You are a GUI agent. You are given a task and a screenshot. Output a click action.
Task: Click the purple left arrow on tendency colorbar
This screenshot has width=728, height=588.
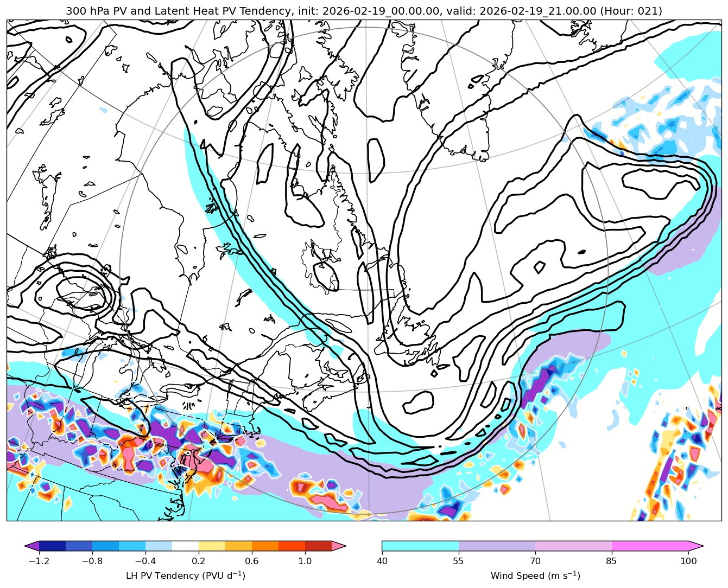pyautogui.click(x=32, y=546)
